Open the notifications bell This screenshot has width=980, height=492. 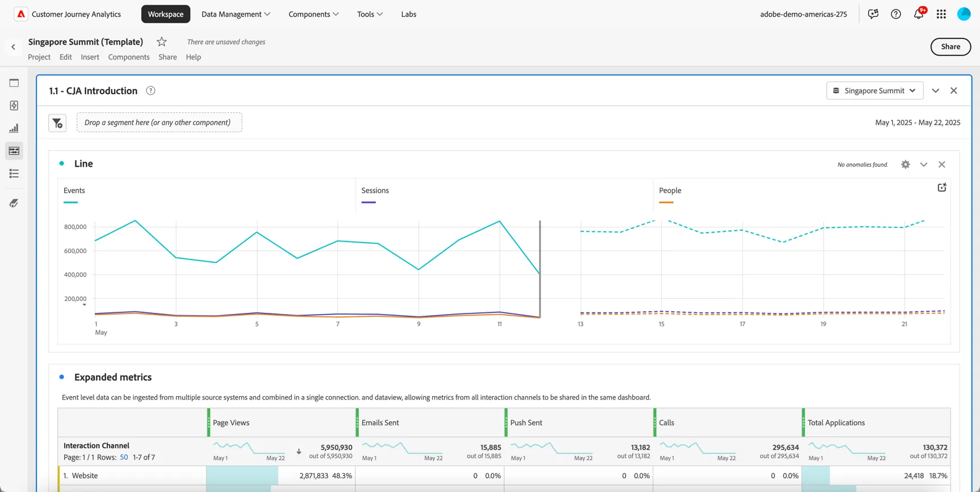tap(918, 14)
